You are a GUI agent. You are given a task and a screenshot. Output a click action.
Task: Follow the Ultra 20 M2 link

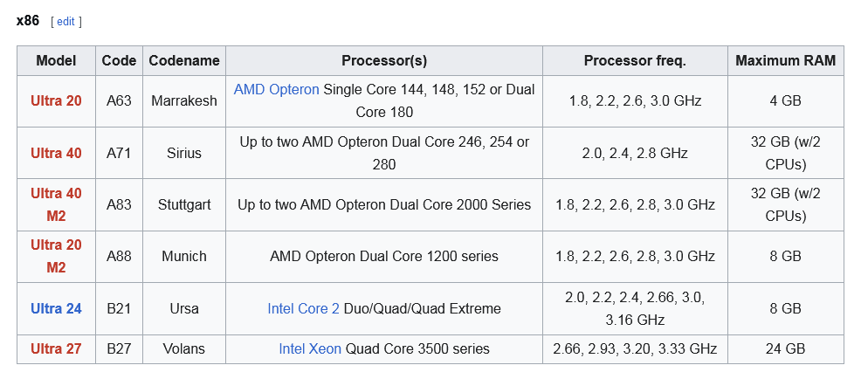tap(56, 256)
